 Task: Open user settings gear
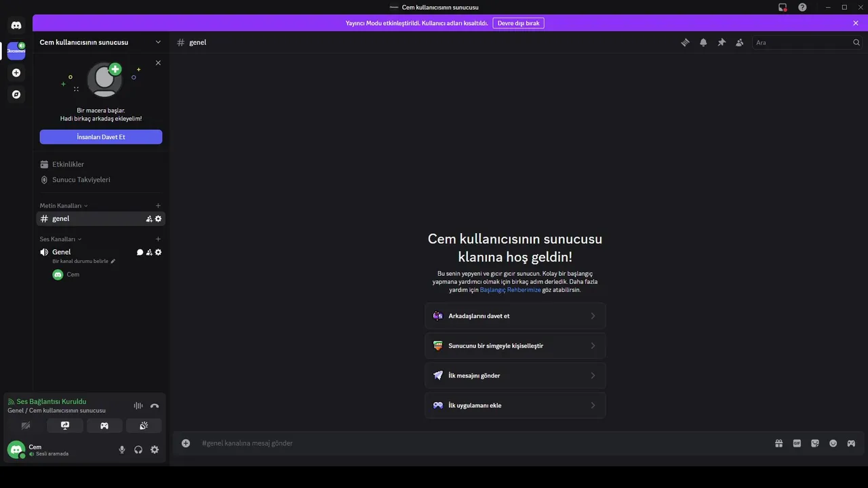(x=155, y=449)
